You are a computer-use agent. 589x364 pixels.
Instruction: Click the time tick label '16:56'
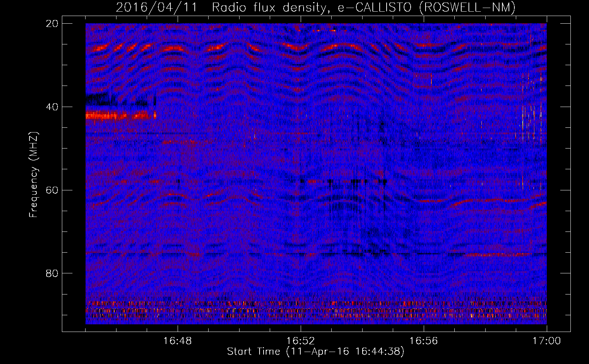[x=424, y=341]
